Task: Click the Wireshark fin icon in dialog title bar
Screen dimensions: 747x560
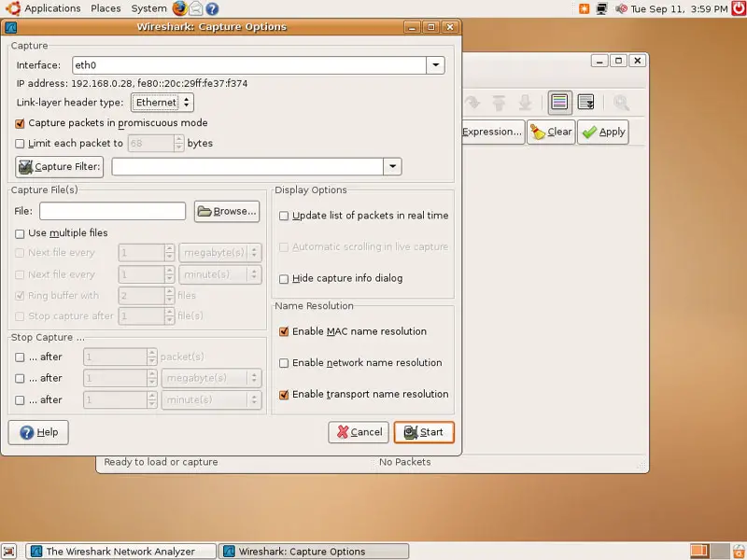Action: (10, 27)
